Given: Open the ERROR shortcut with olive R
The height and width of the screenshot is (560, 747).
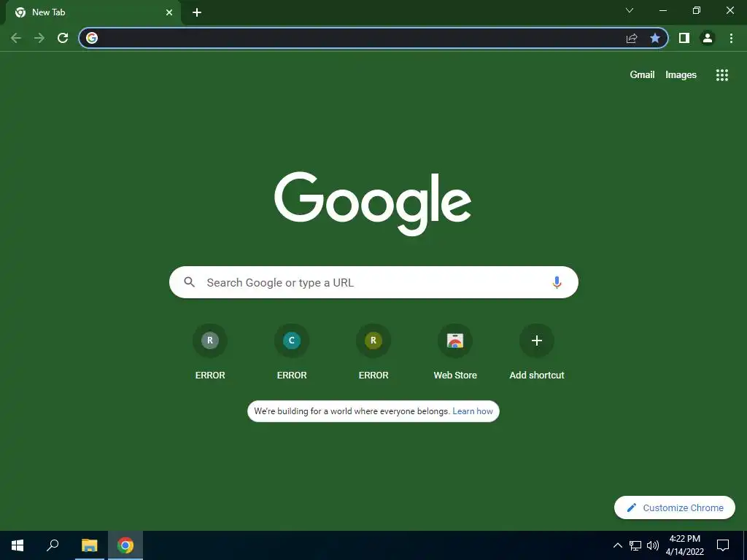Looking at the screenshot, I should (373, 351).
